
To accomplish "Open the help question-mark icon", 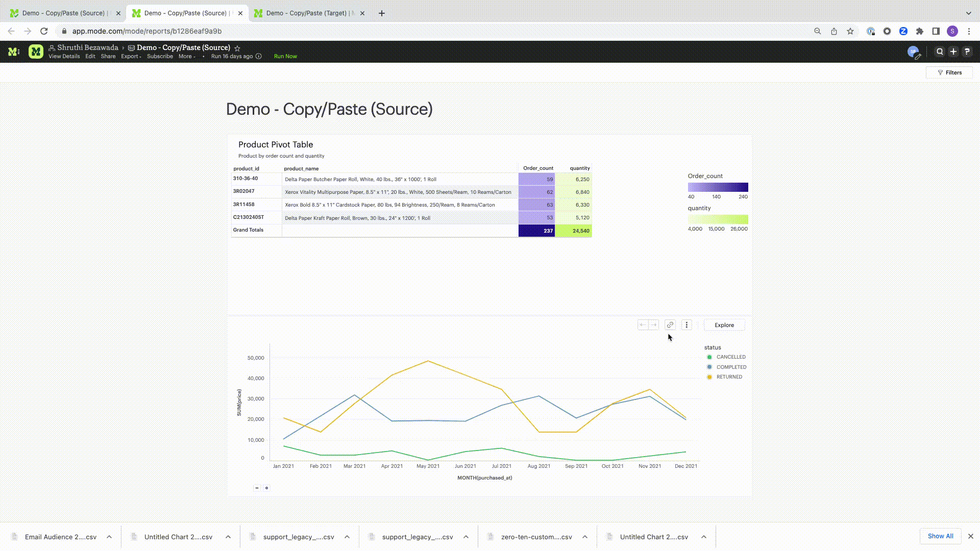I will tap(967, 52).
